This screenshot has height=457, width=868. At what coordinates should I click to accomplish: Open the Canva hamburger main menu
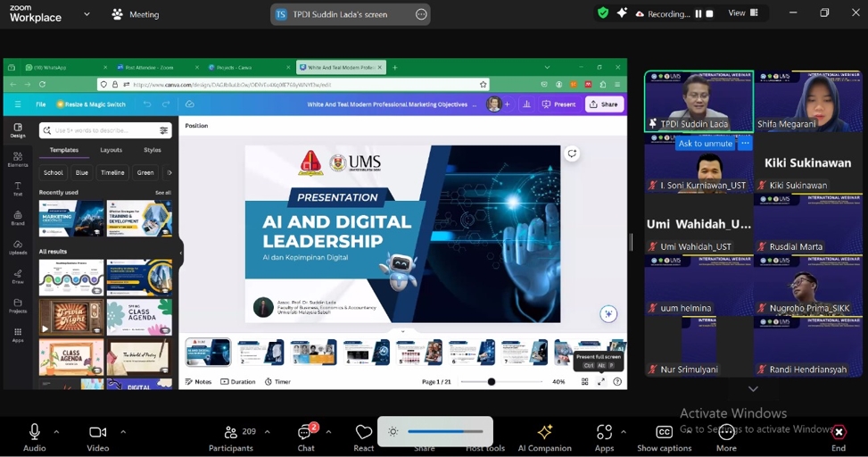point(18,104)
